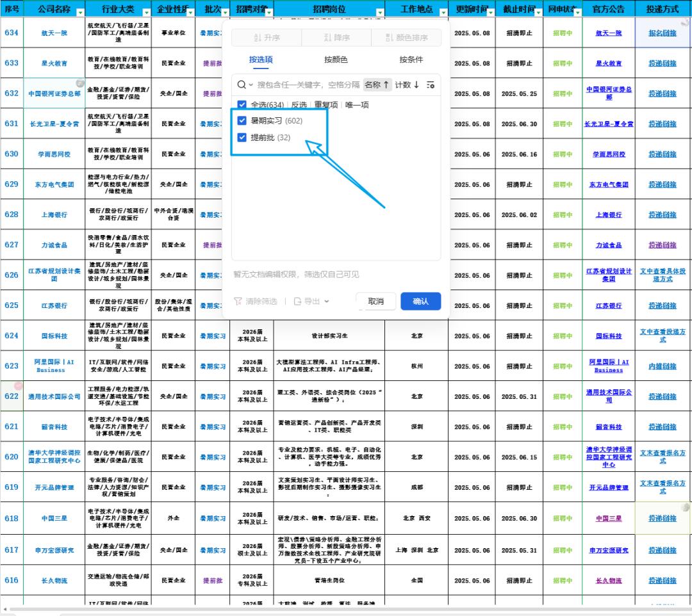Sort filter items by 计数 descending
The height and width of the screenshot is (616, 692).
pyautogui.click(x=406, y=85)
